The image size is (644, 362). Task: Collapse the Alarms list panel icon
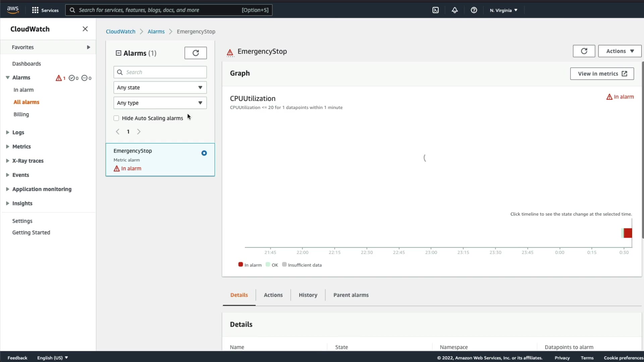point(118,53)
